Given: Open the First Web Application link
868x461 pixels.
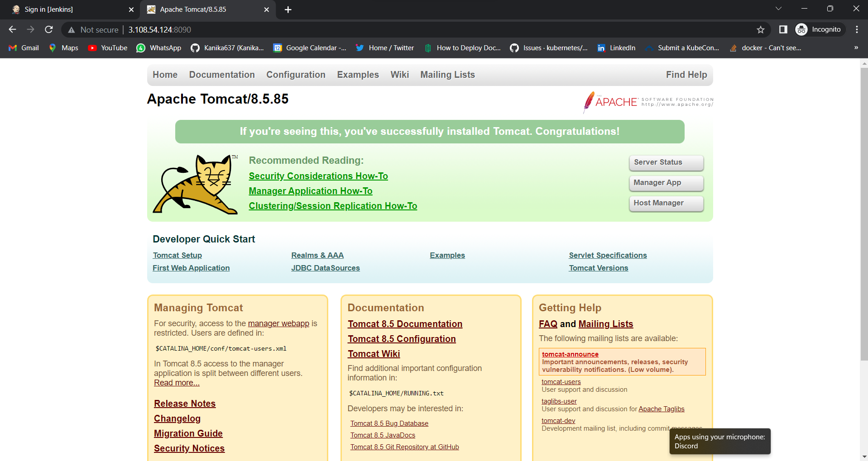Looking at the screenshot, I should [x=191, y=268].
